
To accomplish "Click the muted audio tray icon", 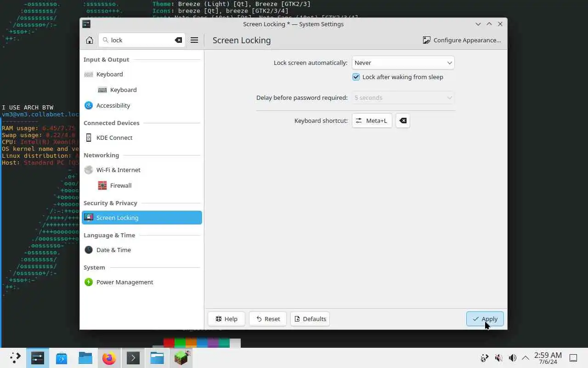I will coord(498,358).
